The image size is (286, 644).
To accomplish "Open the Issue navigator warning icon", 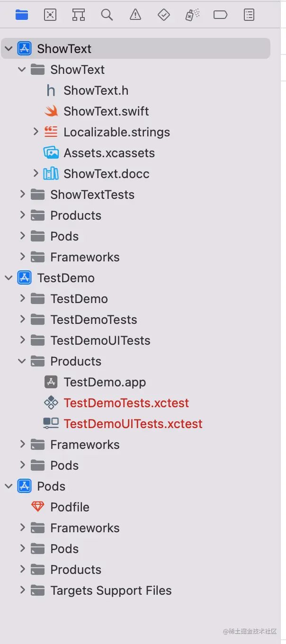I will click(135, 15).
